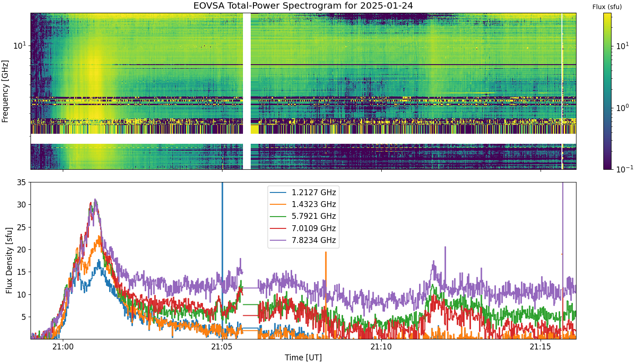Screen dimensions: 637x364
Task: Select the 1.2127 GHz legend entry
Action: [303, 192]
